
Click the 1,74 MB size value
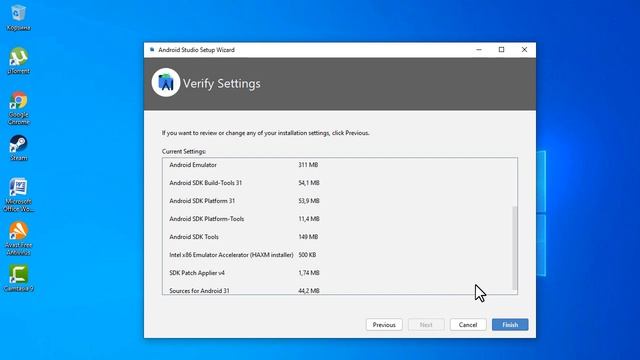tap(309, 273)
